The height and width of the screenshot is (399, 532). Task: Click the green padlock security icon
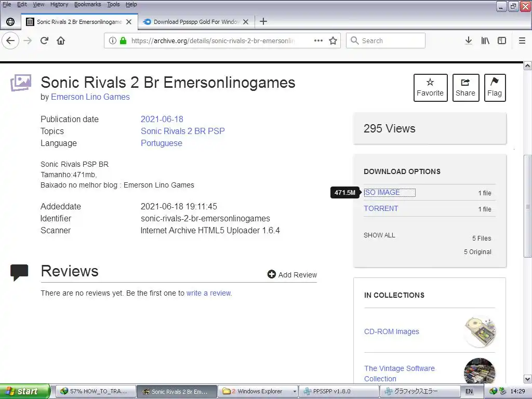point(123,41)
